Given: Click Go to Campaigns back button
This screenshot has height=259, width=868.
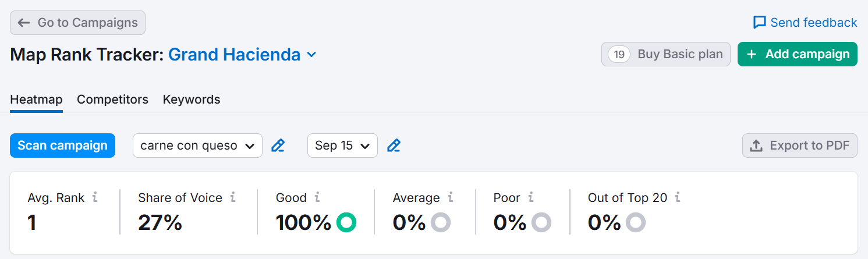Looking at the screenshot, I should pyautogui.click(x=77, y=23).
